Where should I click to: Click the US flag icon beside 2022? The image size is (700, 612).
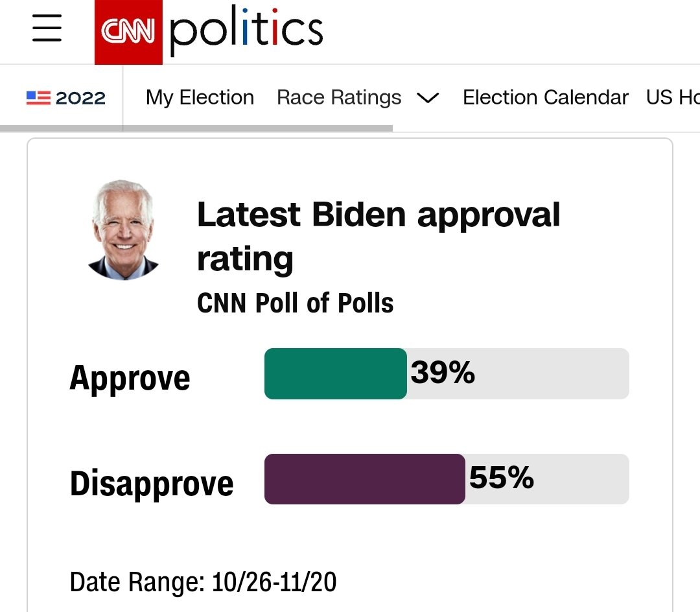tap(38, 98)
